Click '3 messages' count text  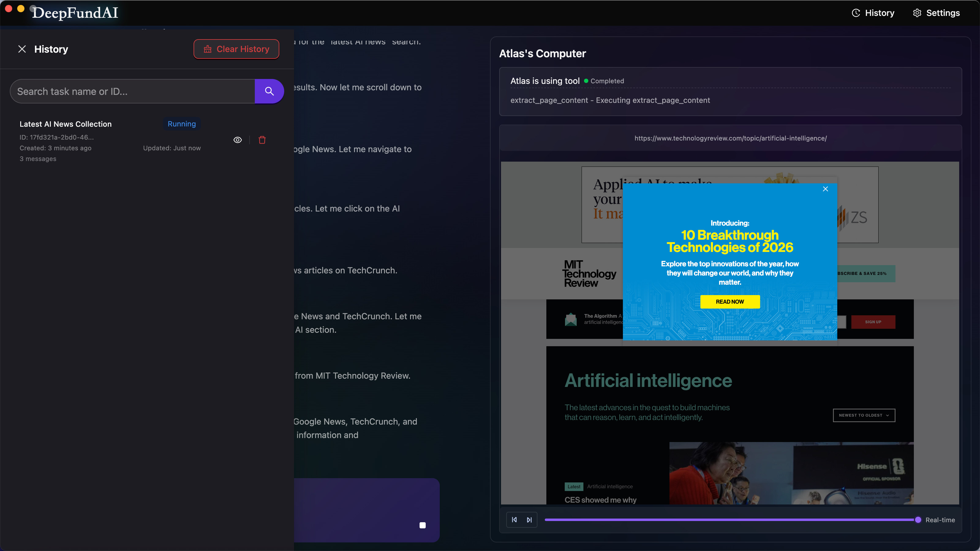(38, 159)
